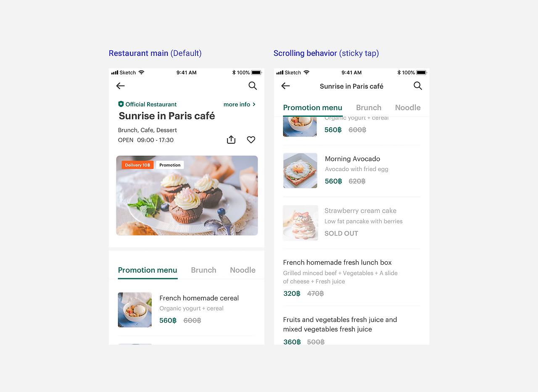
Task: Select the Strawberry cream cake thumbnail
Action: point(300,223)
